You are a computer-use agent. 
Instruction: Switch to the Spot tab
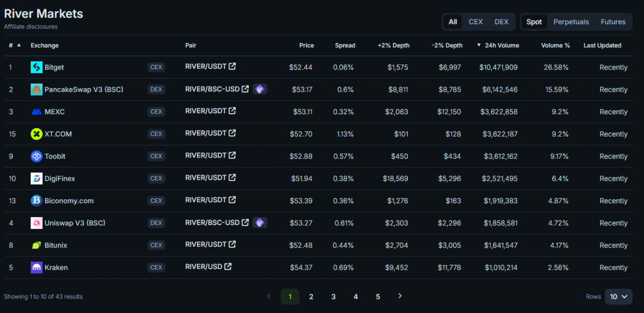pyautogui.click(x=533, y=22)
